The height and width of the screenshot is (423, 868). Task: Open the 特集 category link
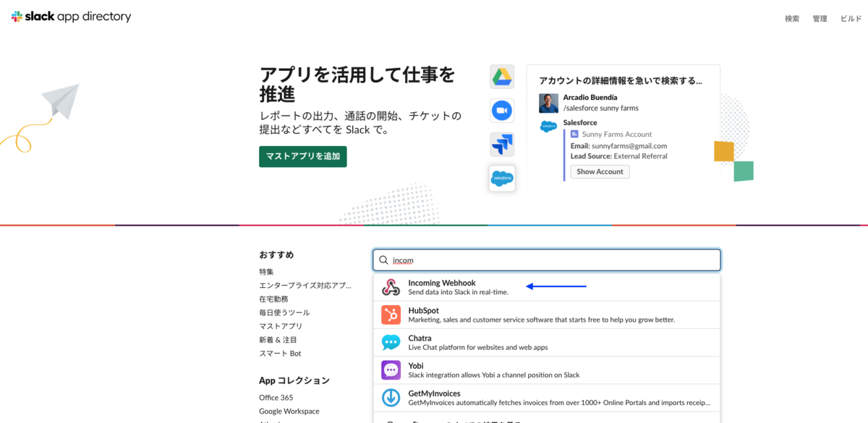pyautogui.click(x=266, y=272)
